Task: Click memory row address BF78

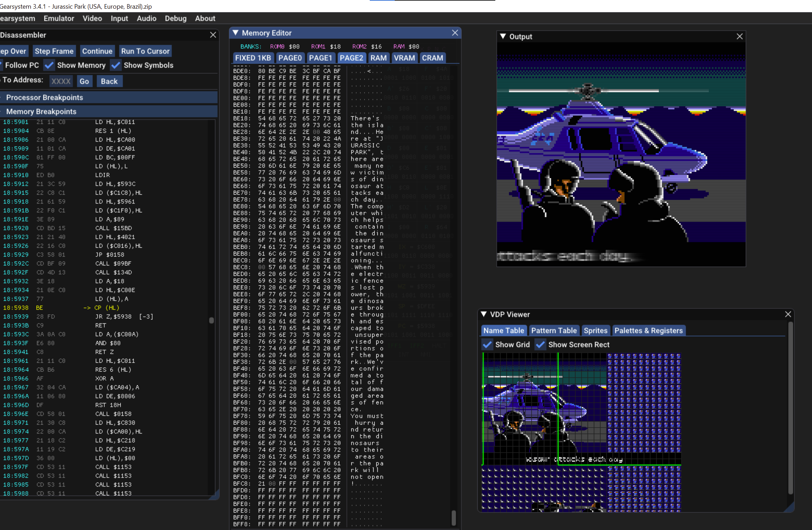Action: 242,416
